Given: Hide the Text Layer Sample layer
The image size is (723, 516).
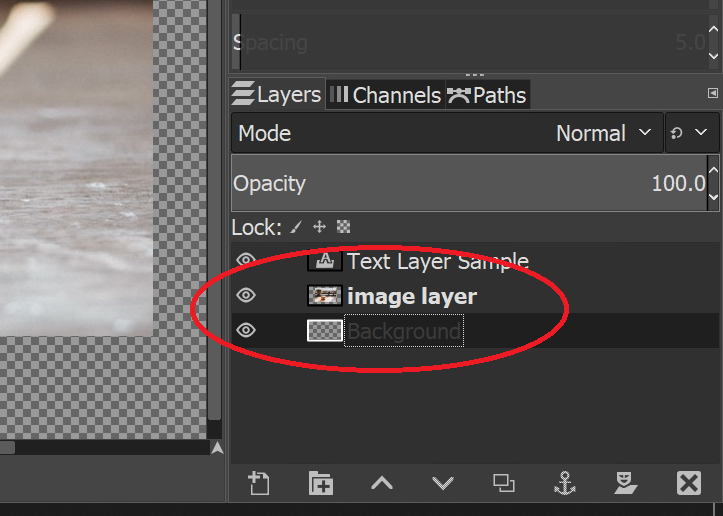Looking at the screenshot, I should 246,261.
